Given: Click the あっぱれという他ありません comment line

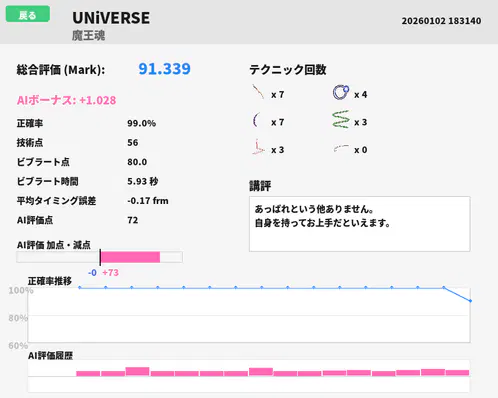Looking at the screenshot, I should click(314, 209).
